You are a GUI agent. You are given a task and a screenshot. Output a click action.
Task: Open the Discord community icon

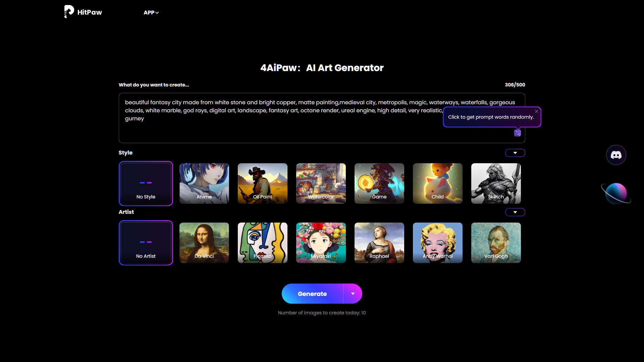coord(616,155)
